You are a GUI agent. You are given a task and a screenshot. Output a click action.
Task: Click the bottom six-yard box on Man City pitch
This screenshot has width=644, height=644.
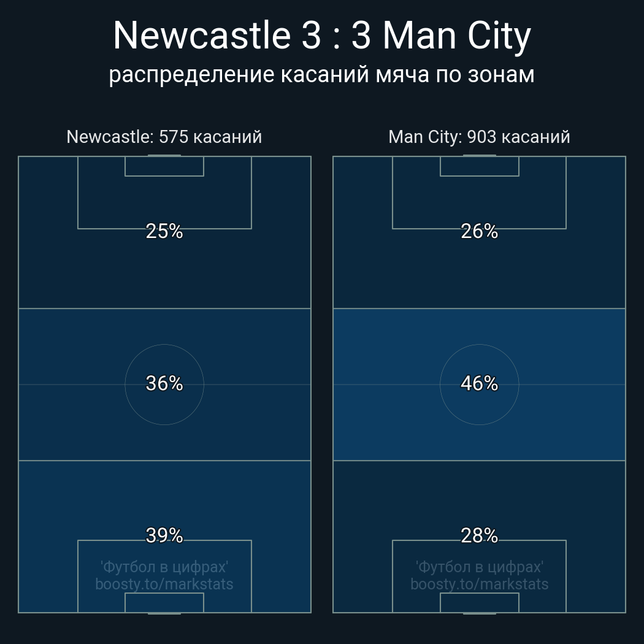479,602
